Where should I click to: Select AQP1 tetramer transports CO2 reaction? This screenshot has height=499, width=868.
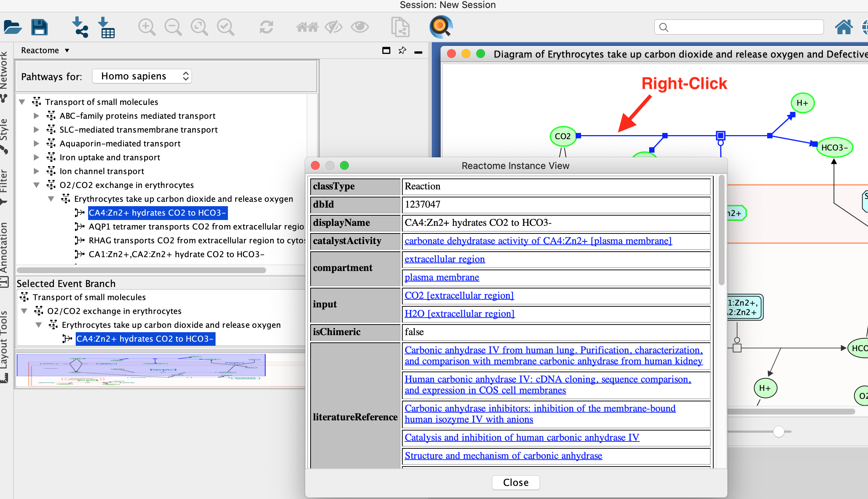pyautogui.click(x=197, y=227)
